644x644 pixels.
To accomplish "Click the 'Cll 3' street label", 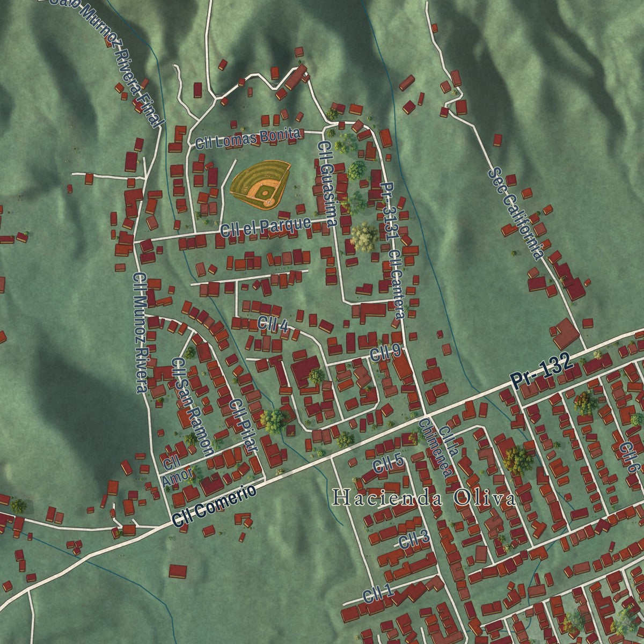I will [414, 539].
